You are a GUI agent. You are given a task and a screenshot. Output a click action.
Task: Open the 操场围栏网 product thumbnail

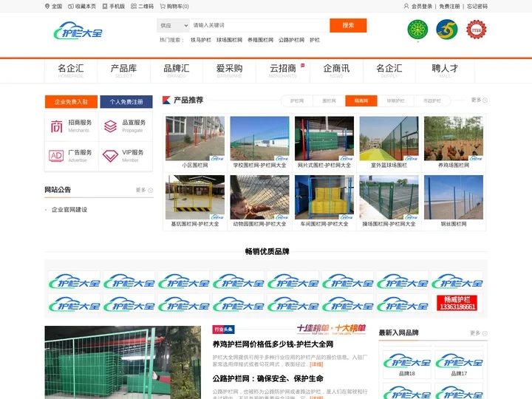(x=389, y=197)
